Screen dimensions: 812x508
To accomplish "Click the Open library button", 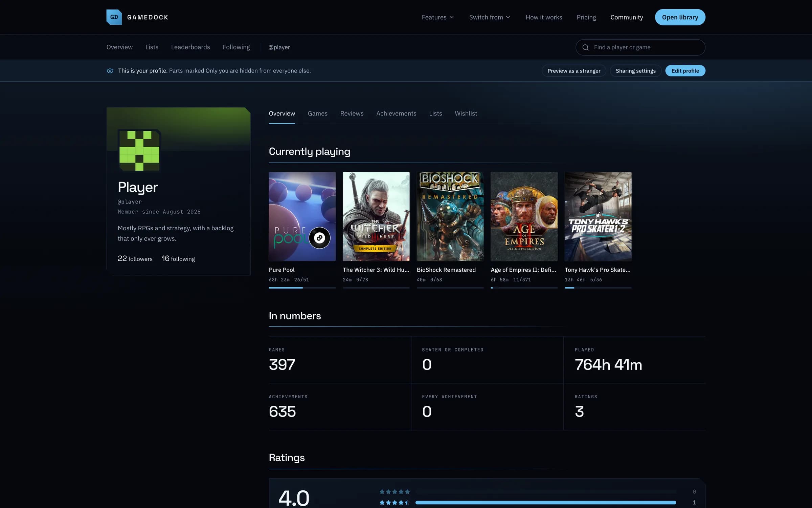I will coord(680,17).
